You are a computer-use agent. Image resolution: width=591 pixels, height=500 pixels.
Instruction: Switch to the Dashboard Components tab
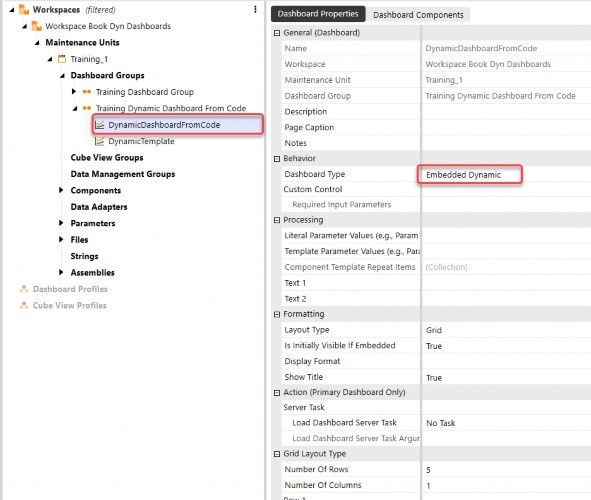click(x=418, y=15)
